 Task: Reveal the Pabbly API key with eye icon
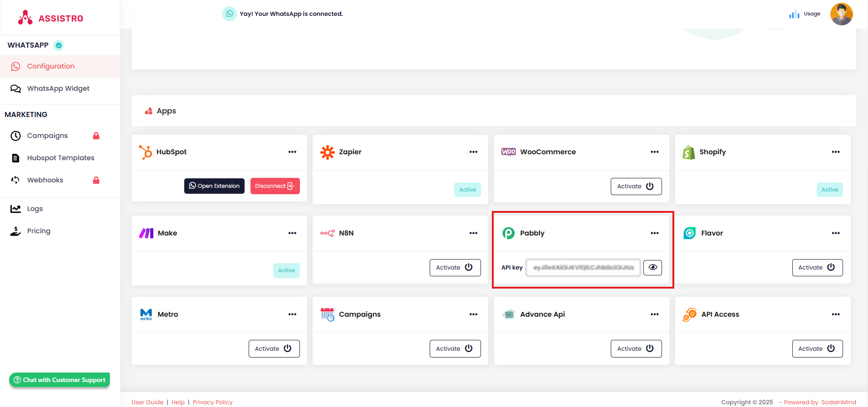point(652,268)
